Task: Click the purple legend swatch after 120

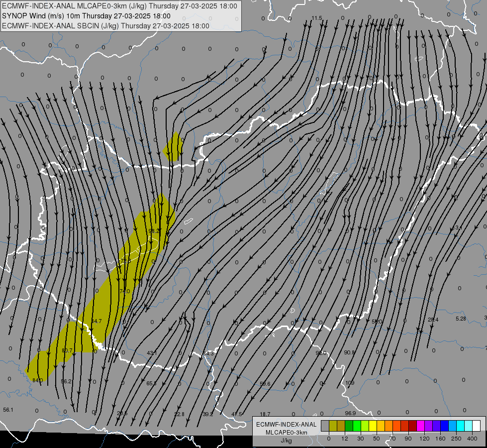Action: [429, 426]
